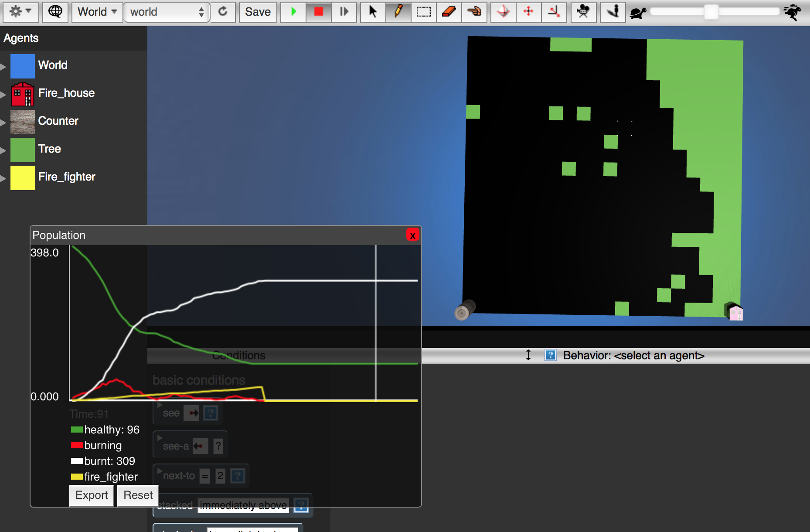Image resolution: width=810 pixels, height=532 pixels.
Task: Click the healthy: 96 legend entry
Action: tap(105, 430)
